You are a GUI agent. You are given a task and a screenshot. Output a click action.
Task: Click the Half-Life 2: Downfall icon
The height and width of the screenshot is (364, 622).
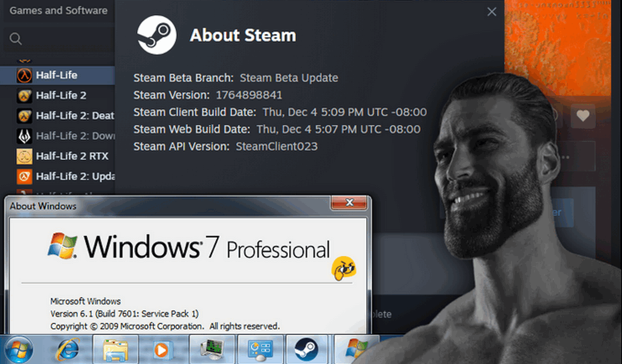[24, 136]
